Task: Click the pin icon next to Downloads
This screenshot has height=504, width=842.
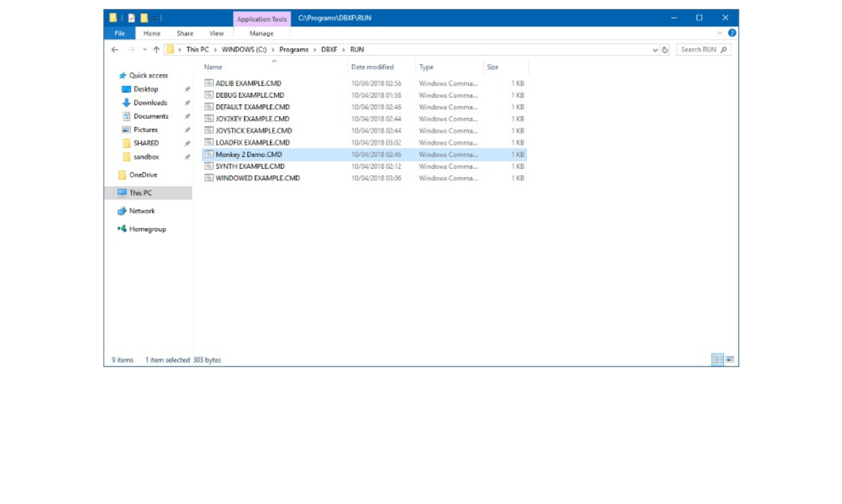Action: coord(187,103)
